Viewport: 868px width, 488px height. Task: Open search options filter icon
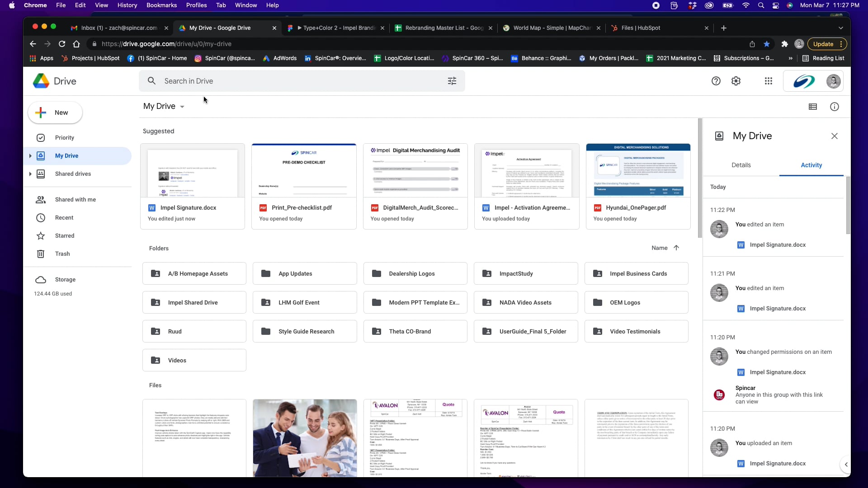click(x=452, y=81)
